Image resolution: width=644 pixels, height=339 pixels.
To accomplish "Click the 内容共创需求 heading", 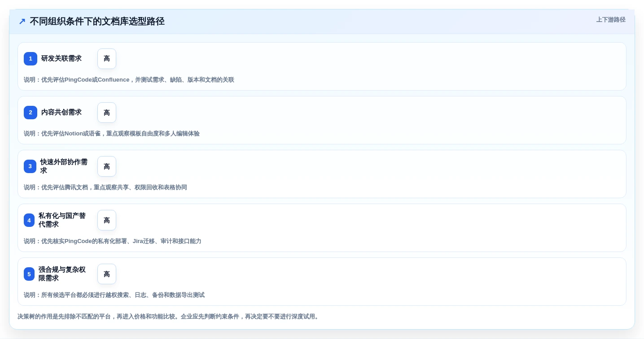I will click(x=61, y=113).
